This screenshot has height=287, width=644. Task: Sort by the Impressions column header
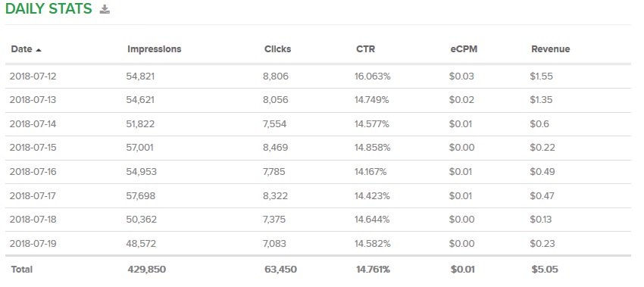point(154,49)
